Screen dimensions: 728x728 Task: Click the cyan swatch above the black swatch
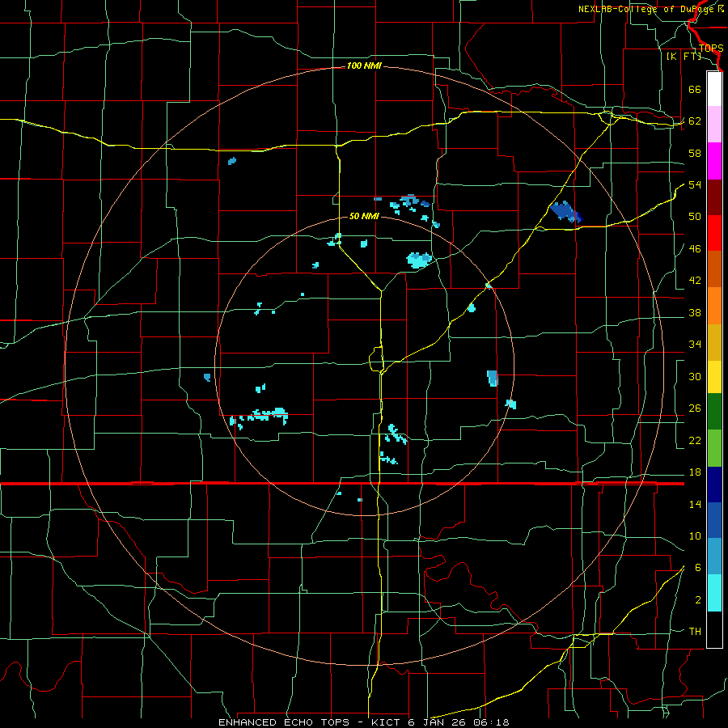[714, 593]
